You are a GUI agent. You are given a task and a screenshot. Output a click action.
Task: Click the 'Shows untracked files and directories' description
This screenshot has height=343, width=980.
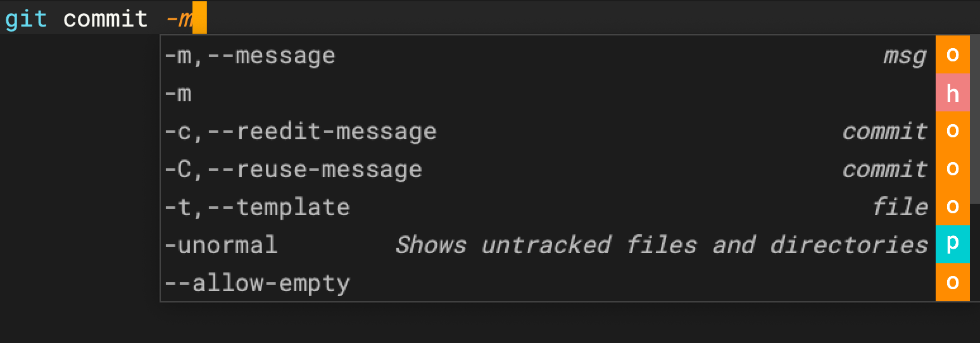[662, 245]
